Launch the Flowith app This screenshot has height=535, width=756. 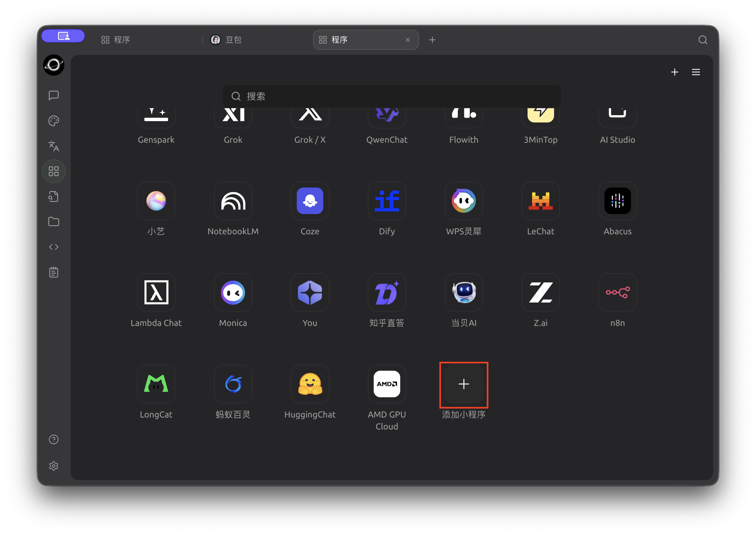pyautogui.click(x=464, y=118)
